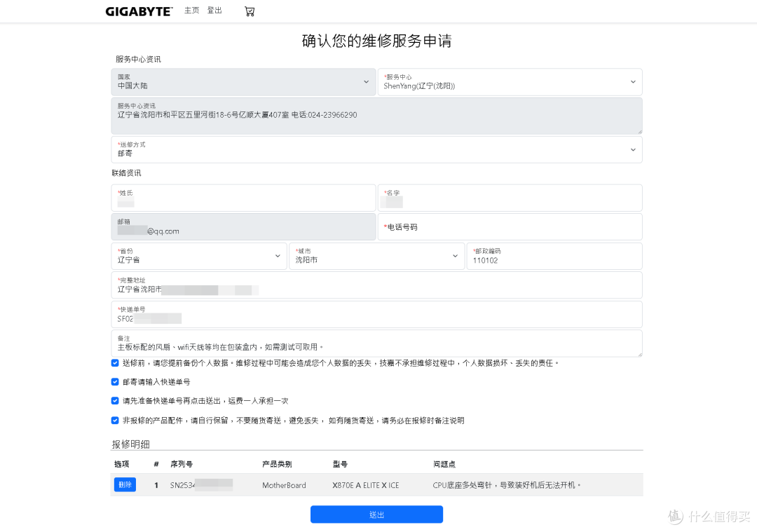Click the 序列号 column header
This screenshot has height=532, width=757.
182,464
